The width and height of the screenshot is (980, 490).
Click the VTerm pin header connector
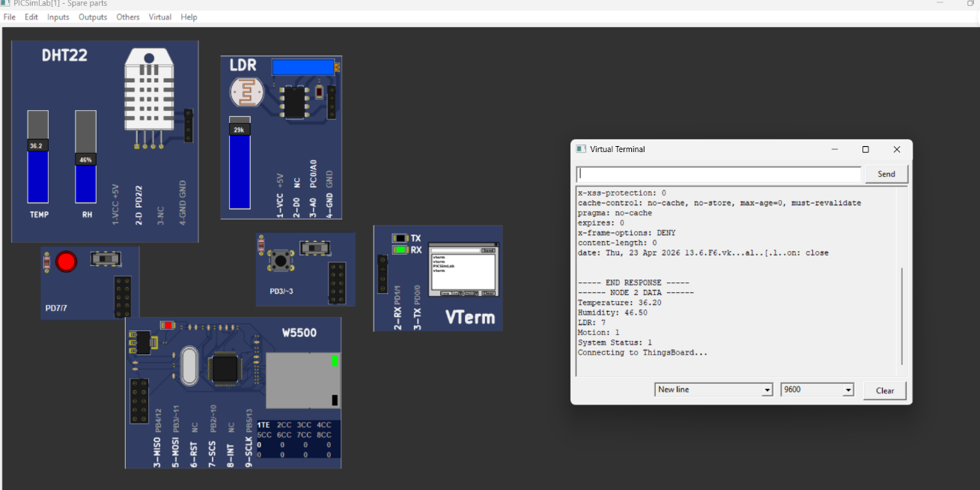tap(383, 273)
